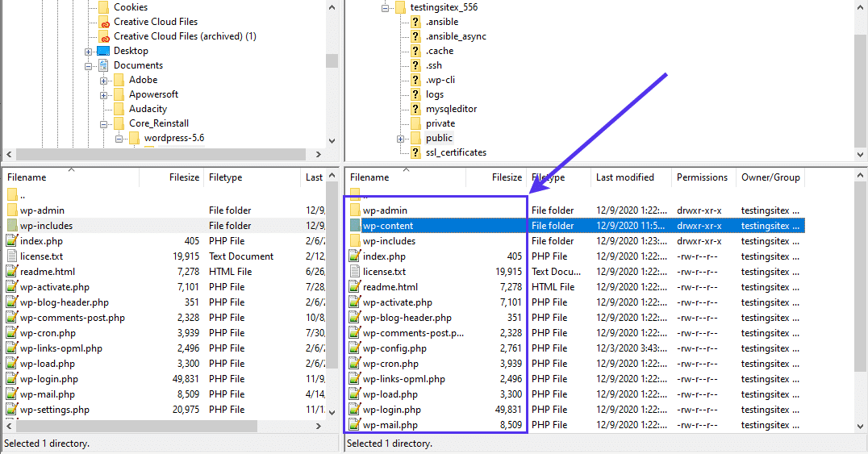Click the wp-admin folder icon in remote list

(355, 210)
